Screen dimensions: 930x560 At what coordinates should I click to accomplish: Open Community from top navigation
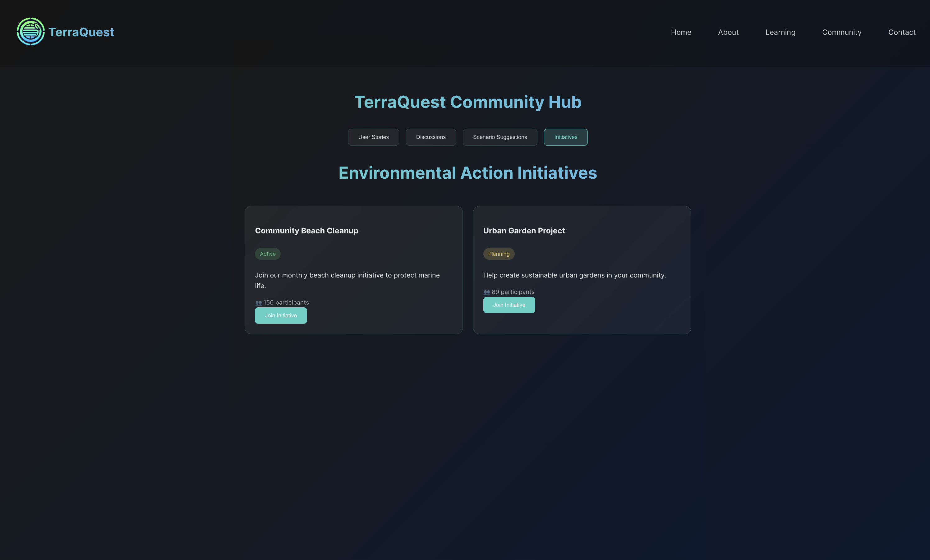(x=841, y=32)
